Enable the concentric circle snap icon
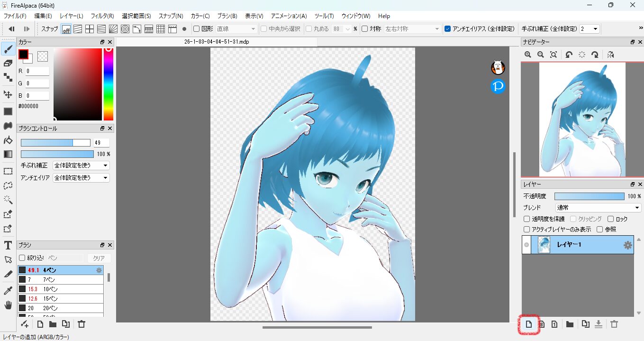 coord(125,29)
